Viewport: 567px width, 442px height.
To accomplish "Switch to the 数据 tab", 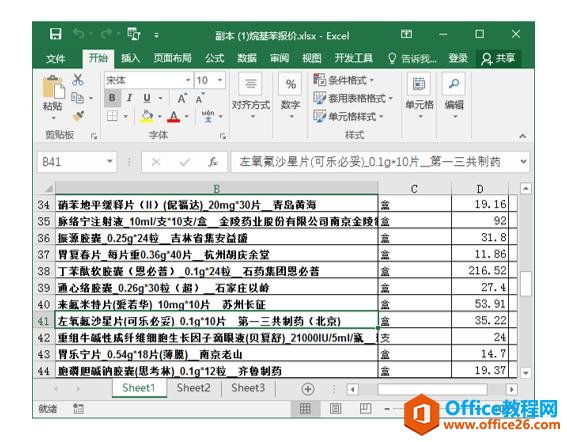I will 247,58.
